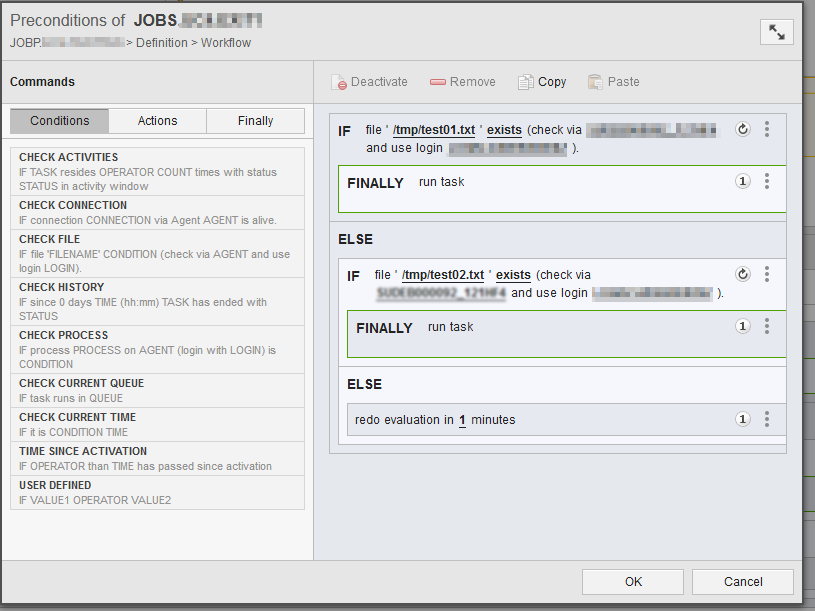Switch to the Finally tab
The image size is (815, 611).
coord(255,120)
